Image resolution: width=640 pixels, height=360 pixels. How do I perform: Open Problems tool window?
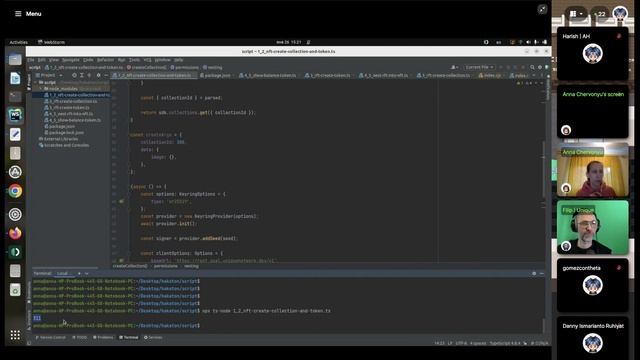pos(103,338)
